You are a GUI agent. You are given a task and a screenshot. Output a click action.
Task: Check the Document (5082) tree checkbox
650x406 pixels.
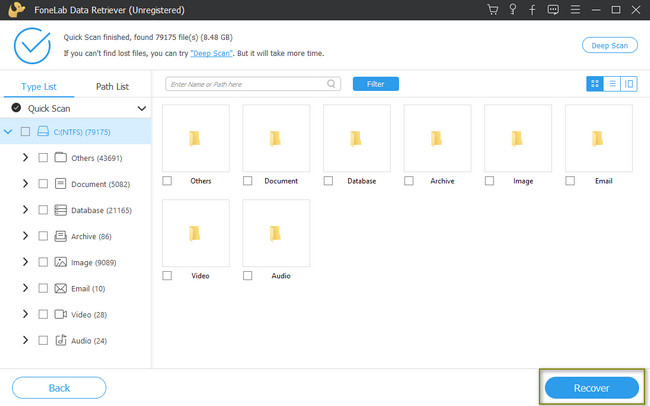click(43, 184)
